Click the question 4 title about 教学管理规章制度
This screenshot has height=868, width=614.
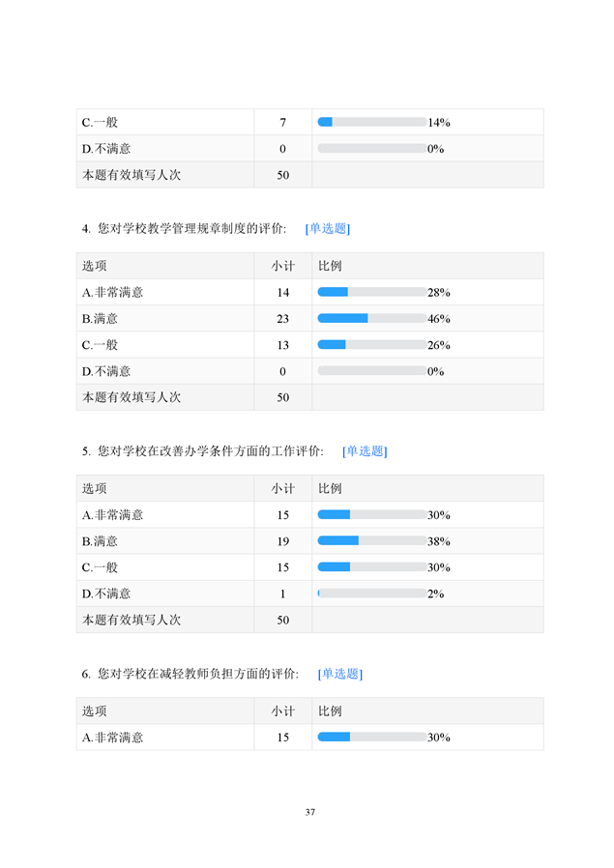pyautogui.click(x=190, y=229)
